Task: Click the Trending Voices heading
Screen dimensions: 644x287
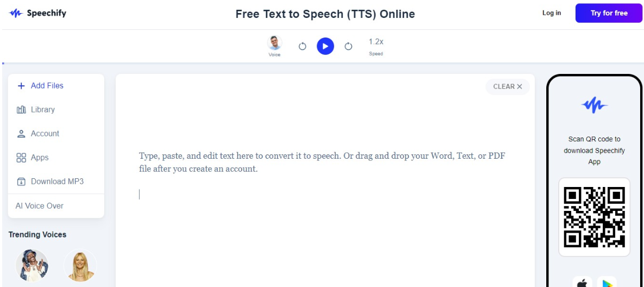Action: pyautogui.click(x=37, y=235)
